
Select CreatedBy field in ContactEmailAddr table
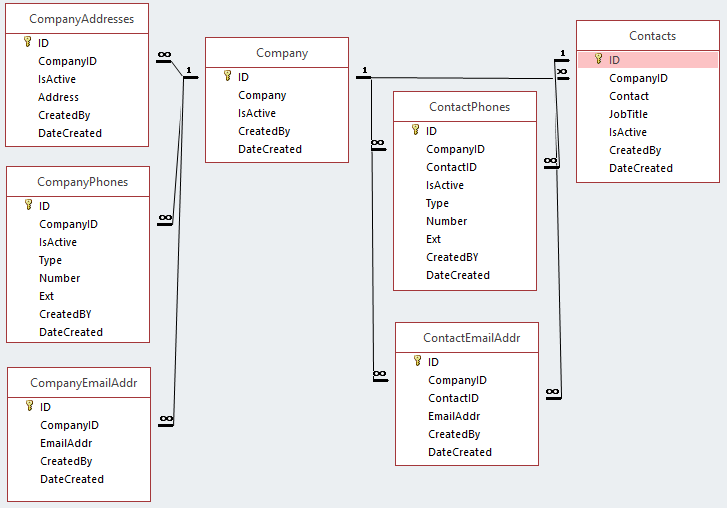(454, 435)
